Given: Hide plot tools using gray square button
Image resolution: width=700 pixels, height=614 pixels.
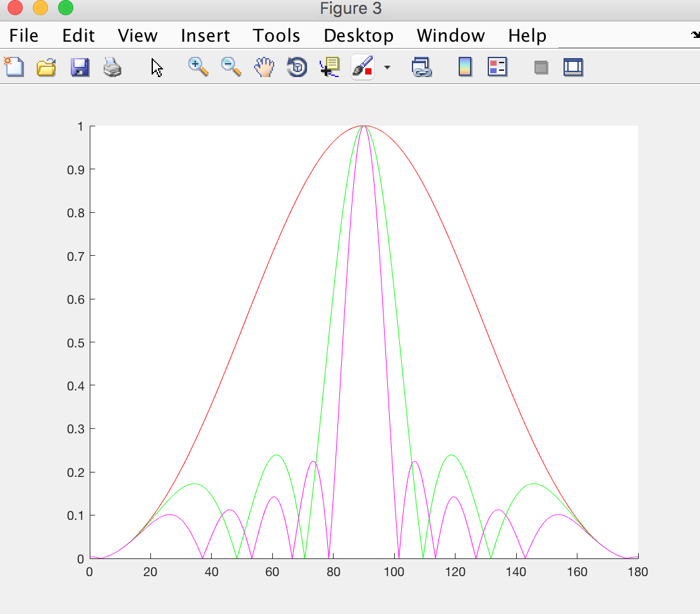Looking at the screenshot, I should [541, 67].
